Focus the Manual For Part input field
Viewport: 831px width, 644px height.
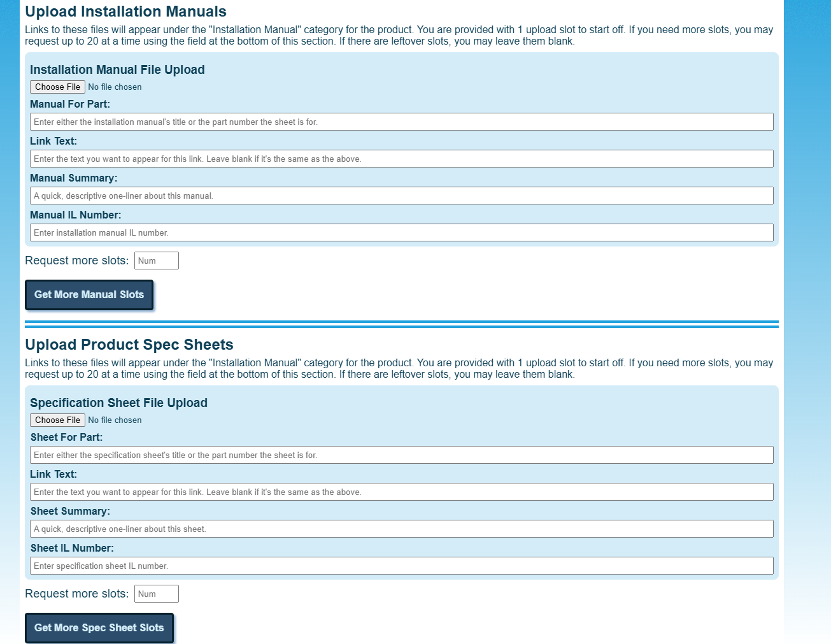(402, 122)
